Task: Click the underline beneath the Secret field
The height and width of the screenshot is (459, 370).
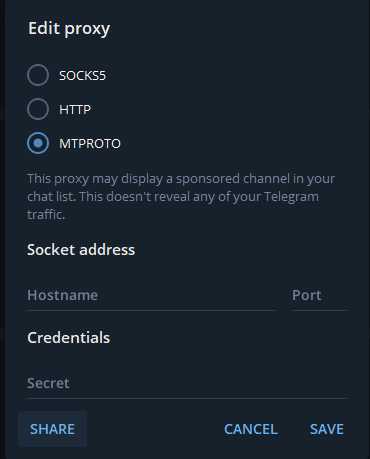Action: [187, 398]
